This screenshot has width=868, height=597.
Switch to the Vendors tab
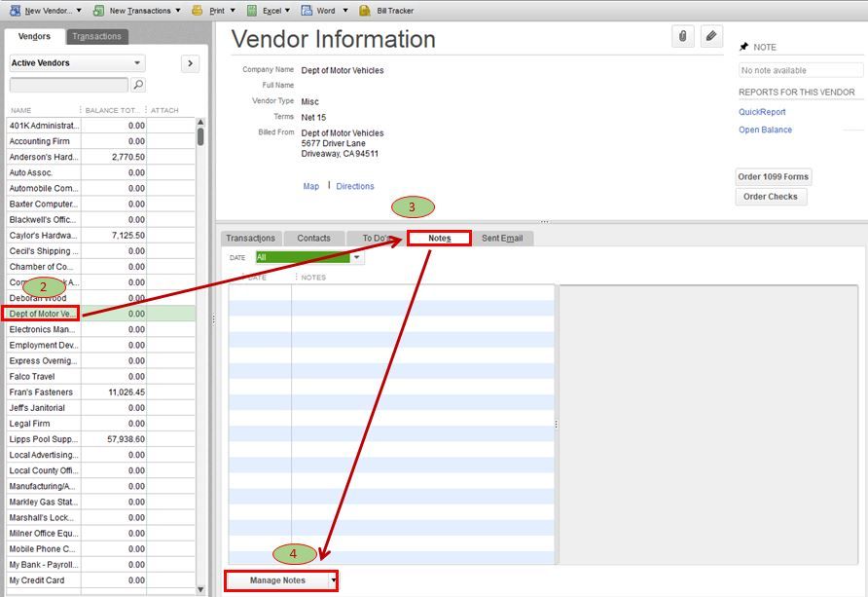[x=34, y=37]
